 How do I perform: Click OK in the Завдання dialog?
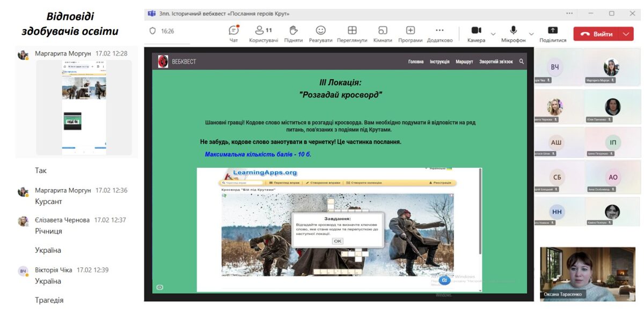pos(338,241)
